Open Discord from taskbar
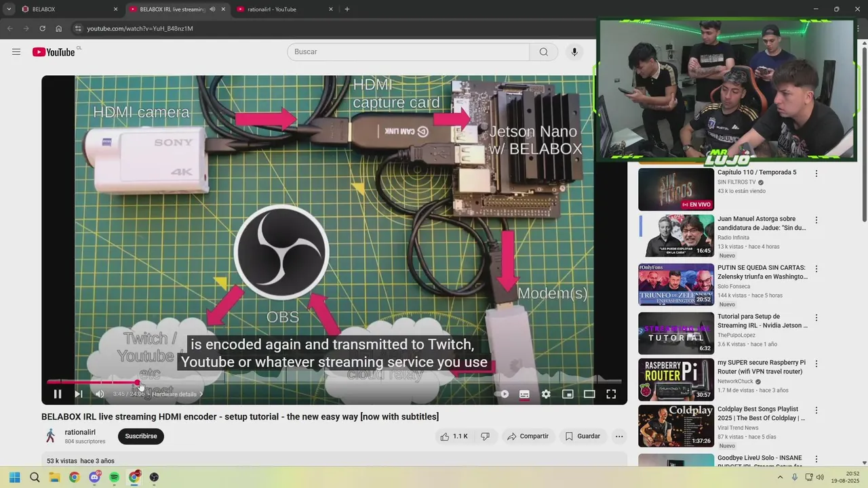 point(95,477)
